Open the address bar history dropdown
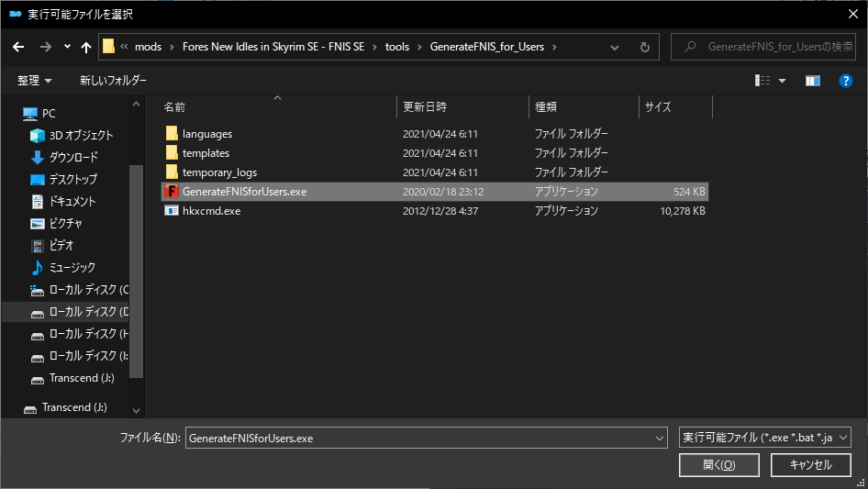The width and height of the screenshot is (868, 489). coord(615,47)
